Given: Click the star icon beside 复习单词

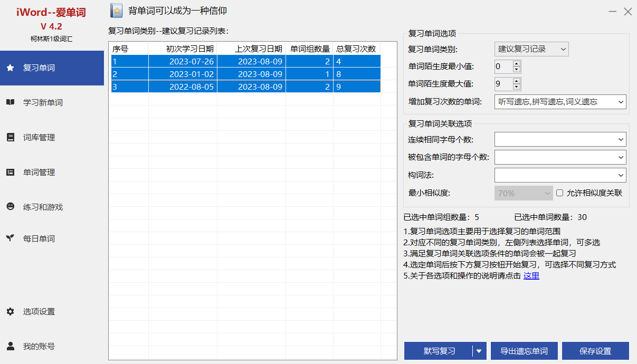Looking at the screenshot, I should [x=10, y=68].
